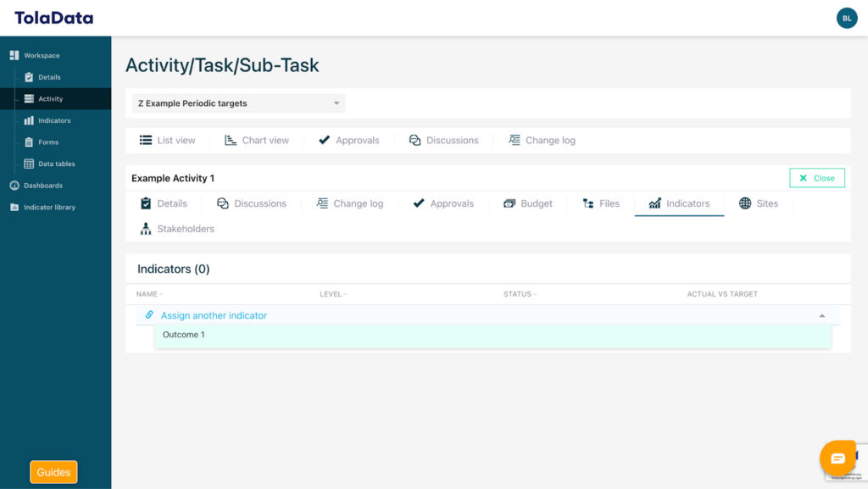Open the Stakeholders tab
This screenshot has height=489, width=868.
click(x=177, y=229)
